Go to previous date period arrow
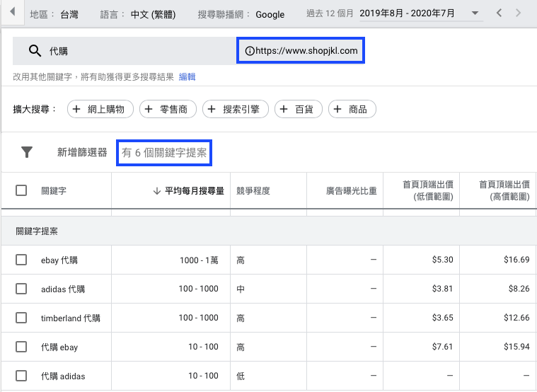This screenshot has width=537, height=392. (x=500, y=13)
